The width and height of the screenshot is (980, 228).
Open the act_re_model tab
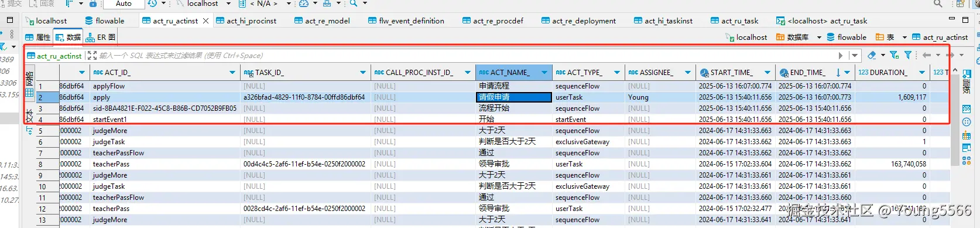coord(323,21)
